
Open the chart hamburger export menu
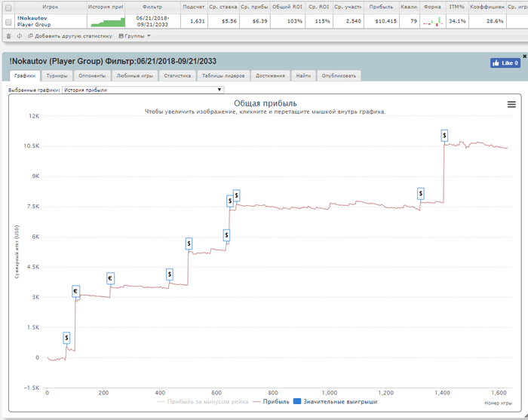(511, 104)
